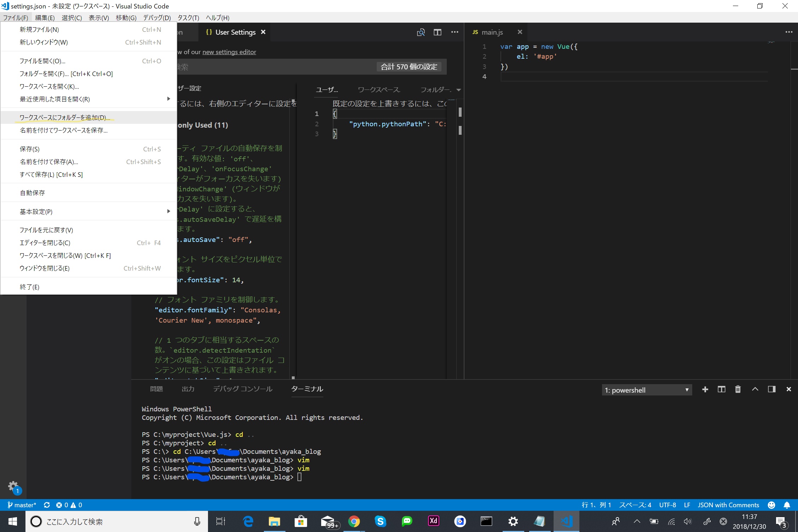Click the master* git branch indicator
Image resolution: width=798 pixels, height=532 pixels.
pos(22,505)
